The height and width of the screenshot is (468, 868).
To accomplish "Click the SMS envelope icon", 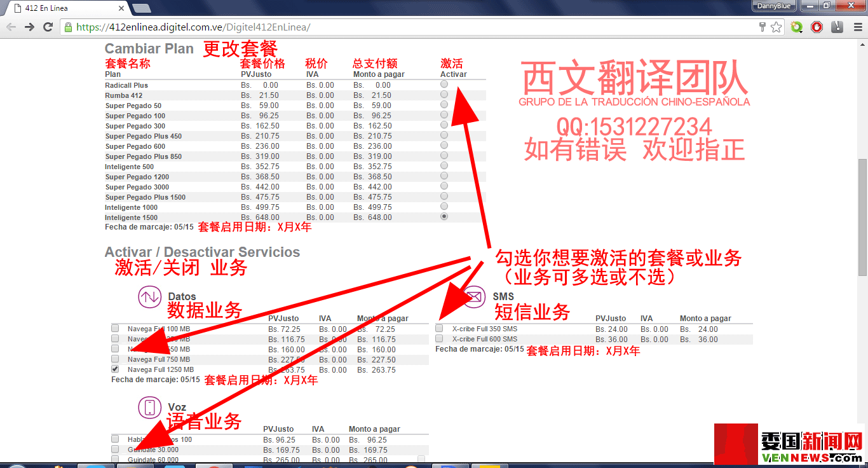I will pos(474,296).
